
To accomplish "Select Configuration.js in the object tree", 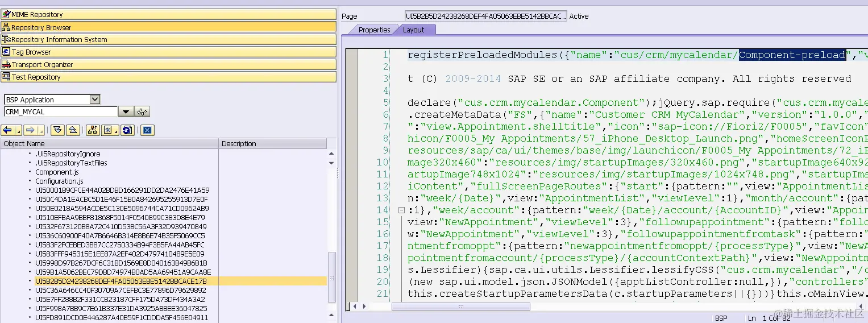I will click(59, 181).
